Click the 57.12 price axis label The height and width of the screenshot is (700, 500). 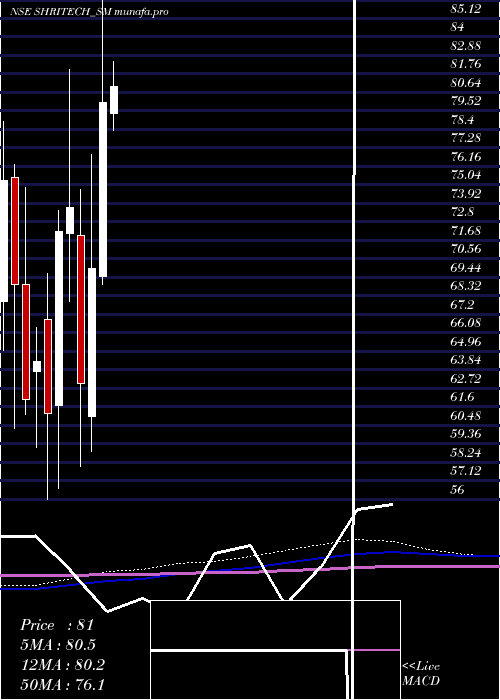click(x=465, y=471)
